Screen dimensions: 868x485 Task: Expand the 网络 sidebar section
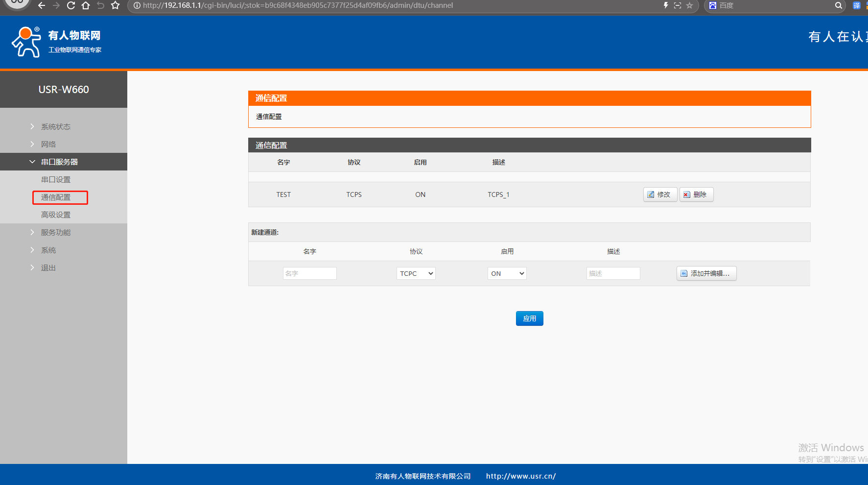[48, 145]
